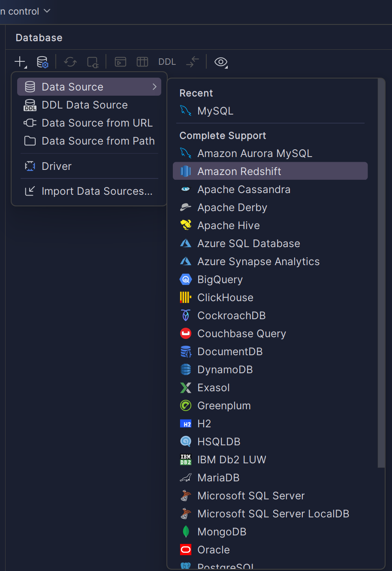The height and width of the screenshot is (571, 392).
Task: Select Amazon Aurora MySQL
Action: tap(270, 153)
